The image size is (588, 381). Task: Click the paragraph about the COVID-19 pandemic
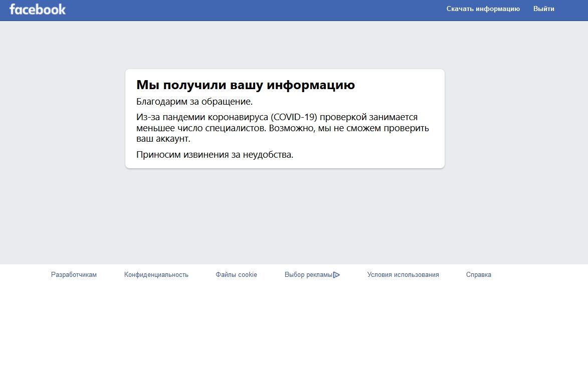pos(282,128)
